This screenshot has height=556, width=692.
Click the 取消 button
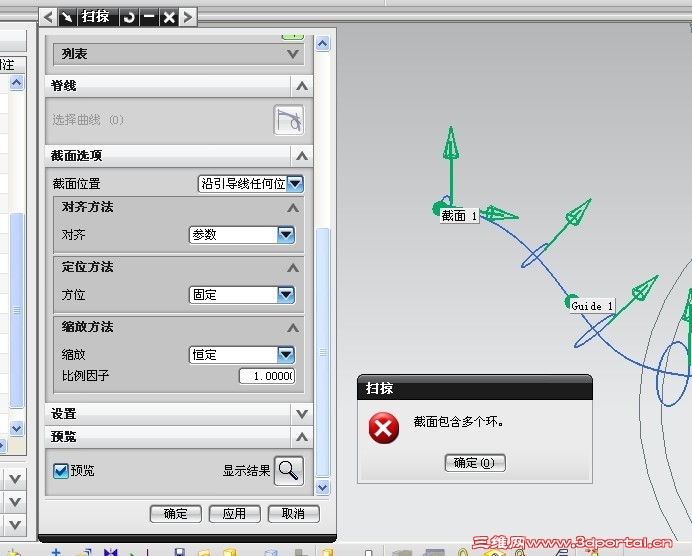(293, 514)
